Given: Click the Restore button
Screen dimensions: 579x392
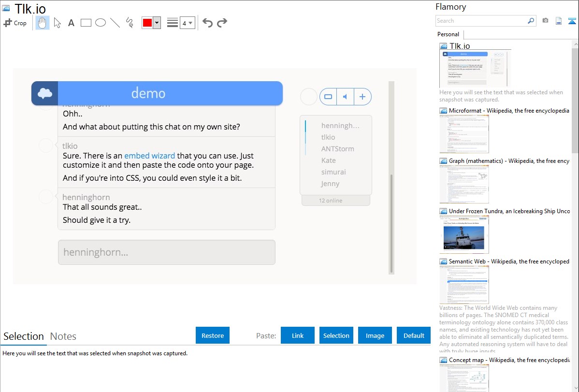Looking at the screenshot, I should coord(213,335).
